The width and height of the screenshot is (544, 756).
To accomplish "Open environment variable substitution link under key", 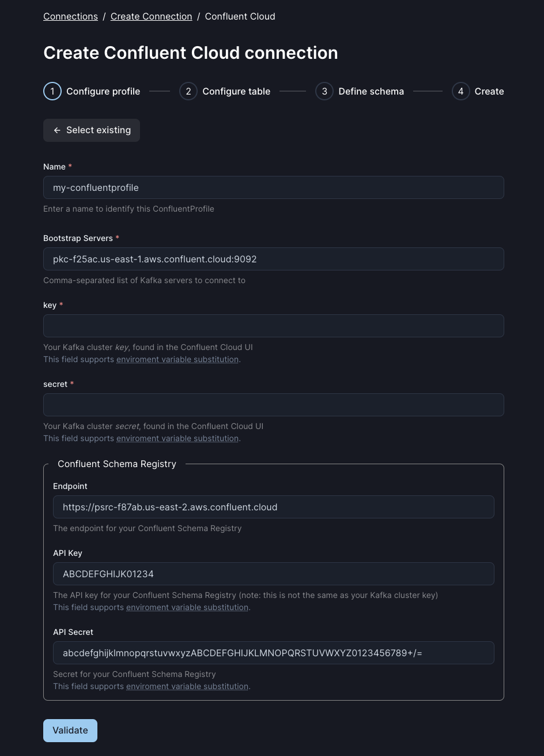I will pyautogui.click(x=177, y=359).
